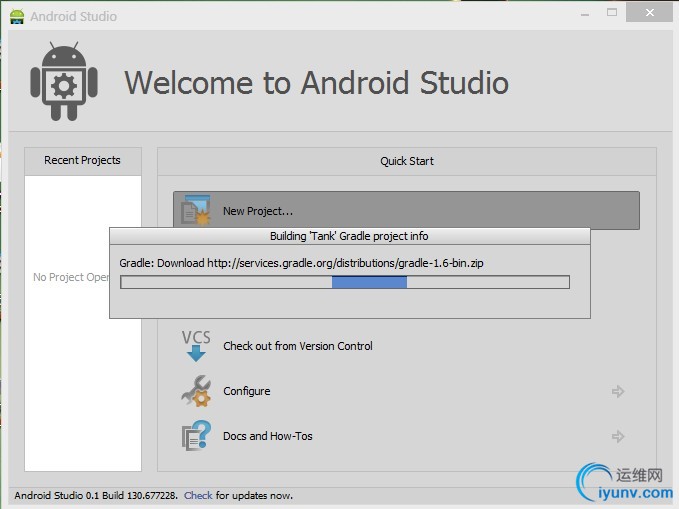Click the No Project Open placeholder text

coord(71,277)
